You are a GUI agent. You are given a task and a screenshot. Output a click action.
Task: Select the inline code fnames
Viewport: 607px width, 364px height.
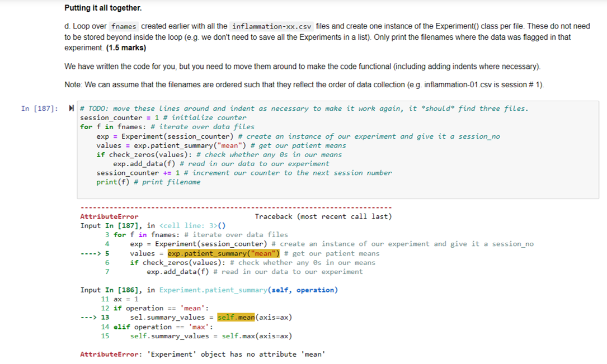click(123, 26)
